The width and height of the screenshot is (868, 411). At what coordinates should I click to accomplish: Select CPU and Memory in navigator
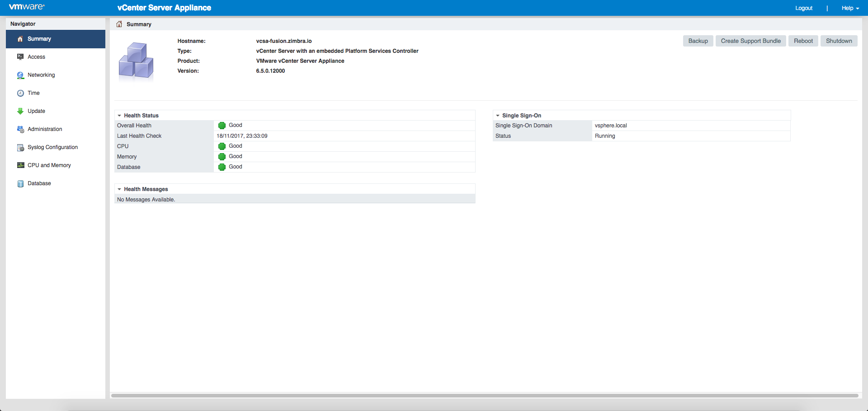[x=56, y=165]
